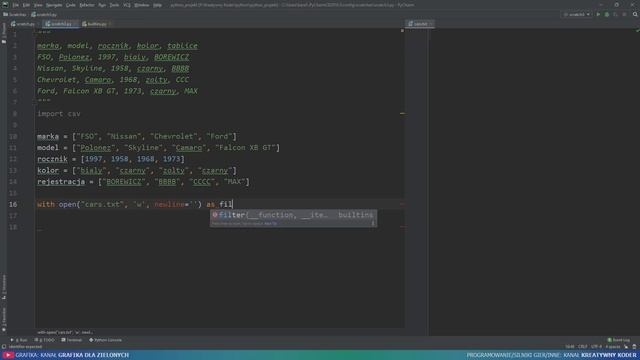Image resolution: width=640 pixels, height=360 pixels.
Task: Click the import csv line
Action: (59, 113)
